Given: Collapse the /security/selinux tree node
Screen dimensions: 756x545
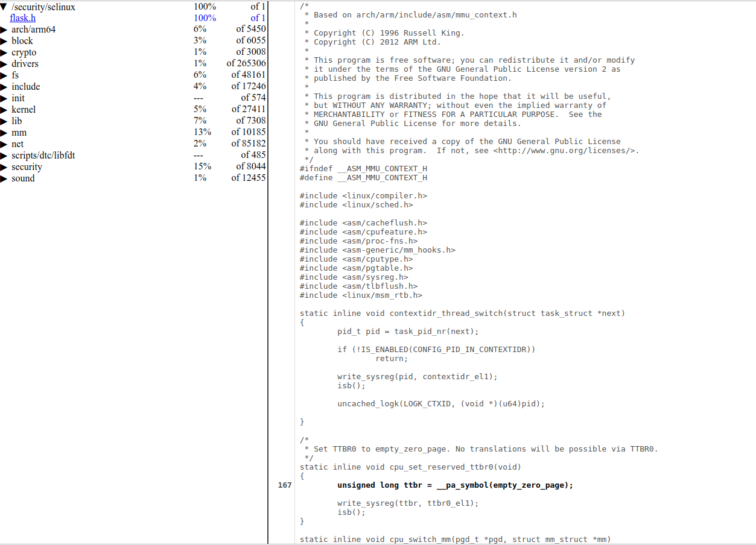Looking at the screenshot, I should point(4,7).
